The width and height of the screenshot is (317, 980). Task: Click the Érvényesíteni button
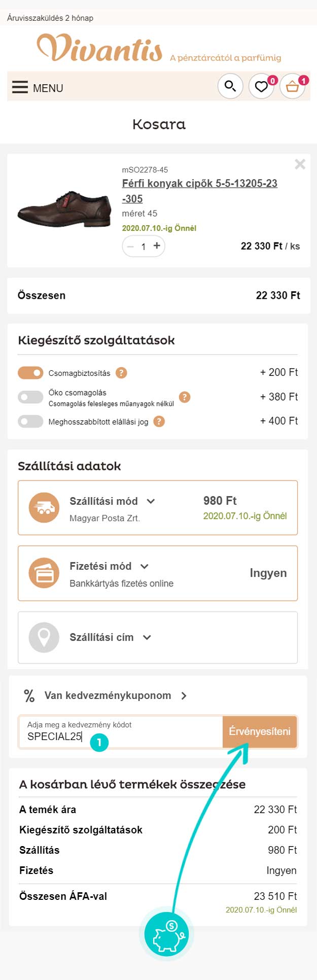[260, 731]
